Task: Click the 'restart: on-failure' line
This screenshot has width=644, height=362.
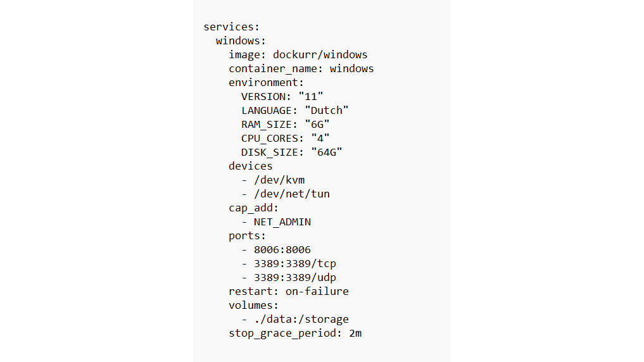Action: pos(288,292)
